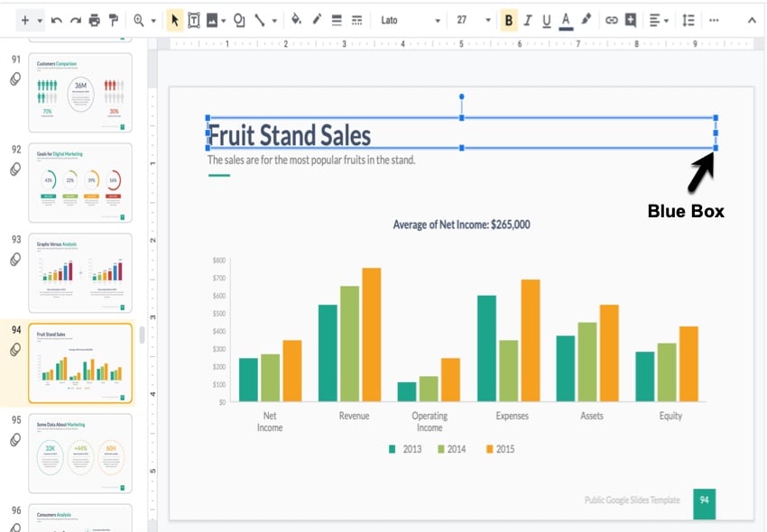
Task: Click the Print icon
Action: coord(95,20)
